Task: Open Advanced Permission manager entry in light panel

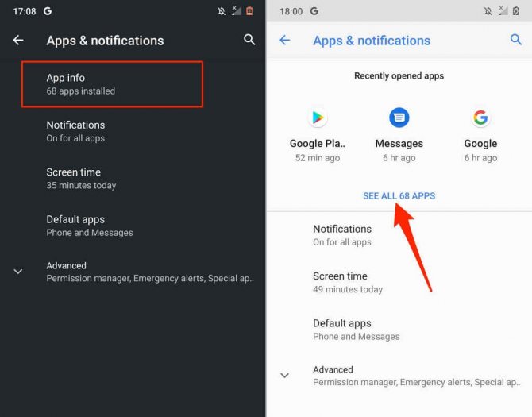Action: (399, 376)
